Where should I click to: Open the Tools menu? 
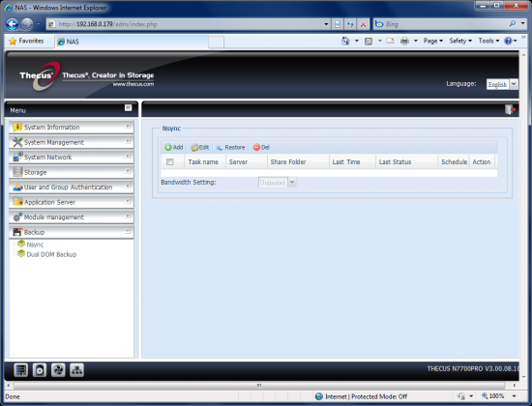click(488, 41)
